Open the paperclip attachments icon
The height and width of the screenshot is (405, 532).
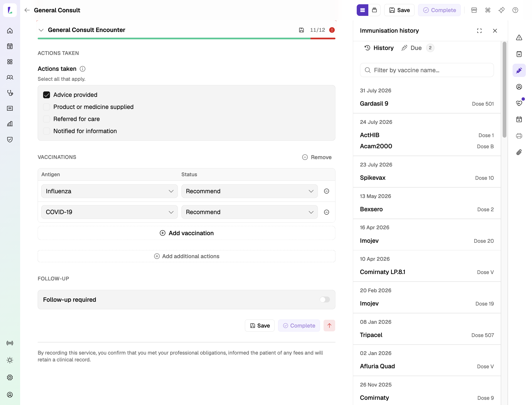click(x=519, y=152)
